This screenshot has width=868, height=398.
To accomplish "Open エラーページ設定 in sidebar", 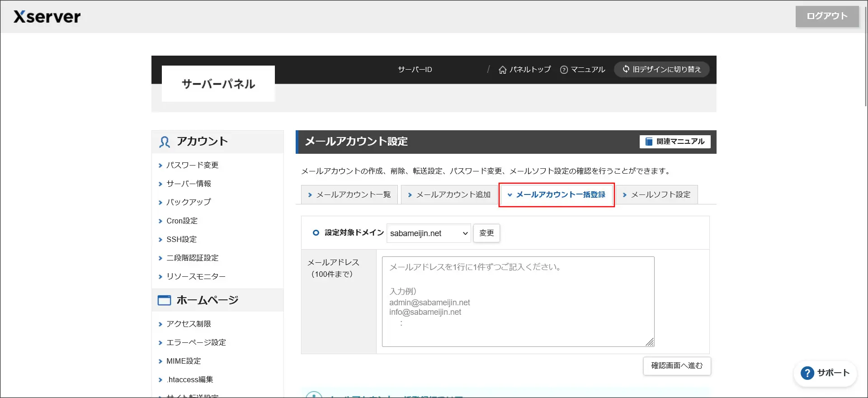I will (x=196, y=342).
